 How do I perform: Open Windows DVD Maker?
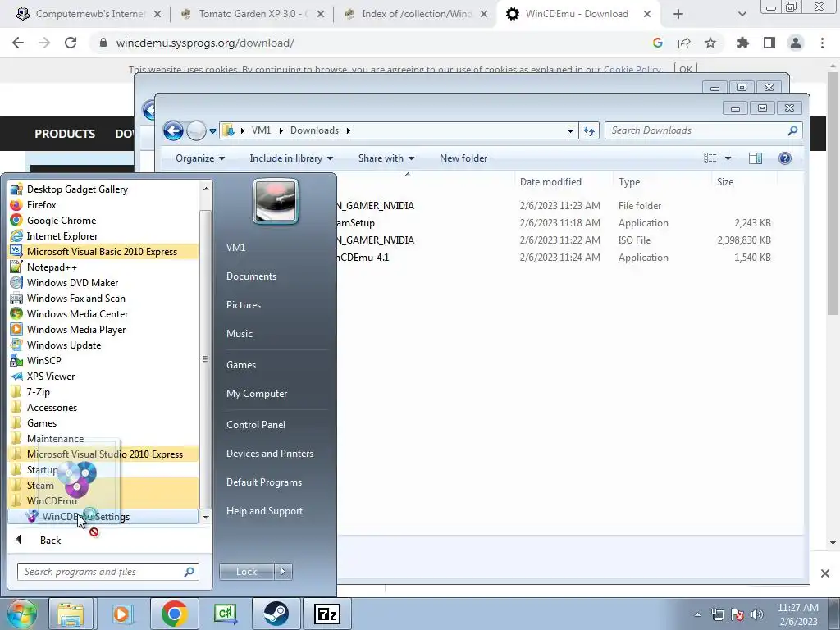coord(72,282)
